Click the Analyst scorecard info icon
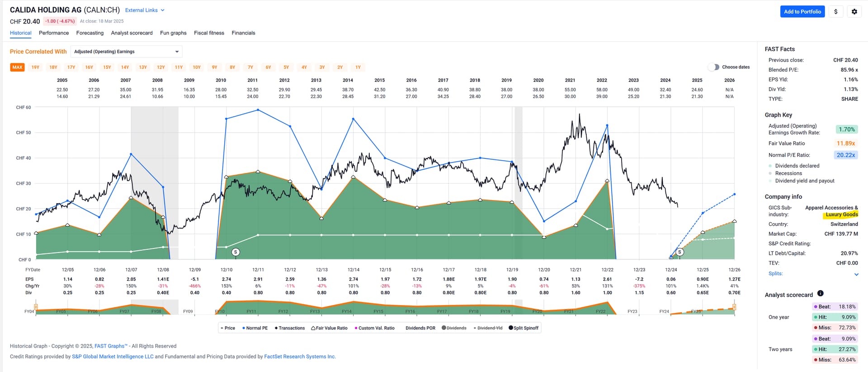This screenshot has height=372, width=868. click(821, 293)
